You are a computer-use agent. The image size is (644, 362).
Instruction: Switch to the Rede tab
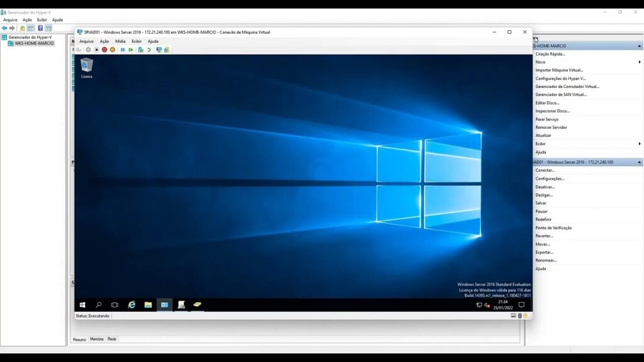pyautogui.click(x=112, y=339)
